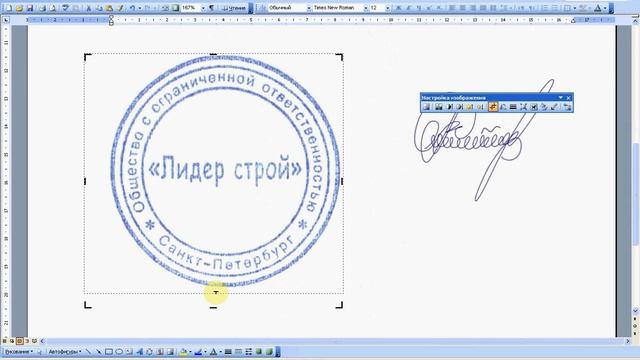640x360 pixels.
Task: Open the zoom percentage dropdown arrow
Action: [x=203, y=8]
